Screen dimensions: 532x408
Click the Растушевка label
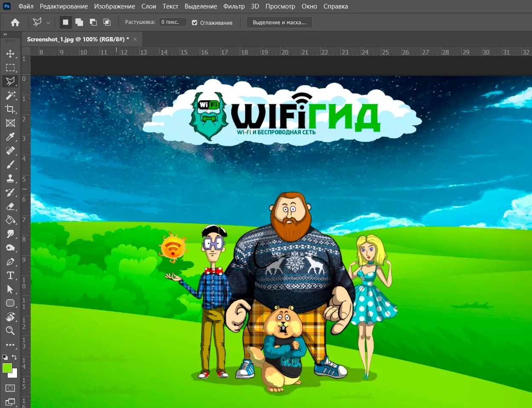pyautogui.click(x=140, y=22)
